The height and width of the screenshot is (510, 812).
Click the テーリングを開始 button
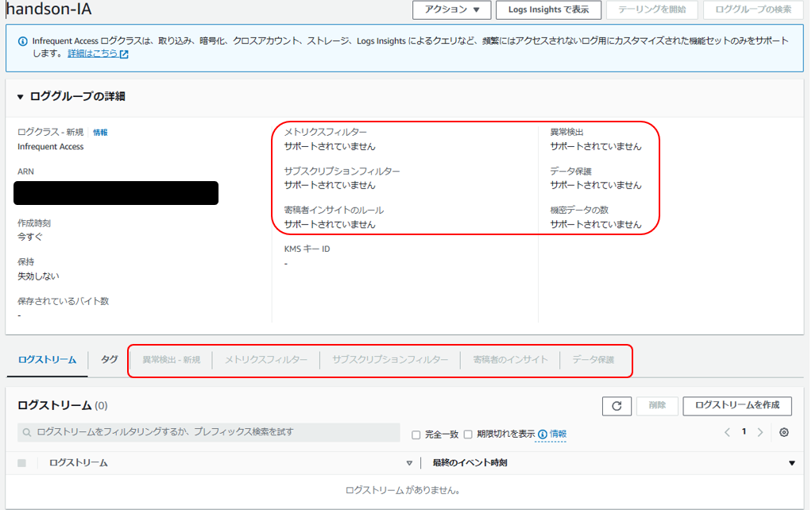[x=652, y=10]
